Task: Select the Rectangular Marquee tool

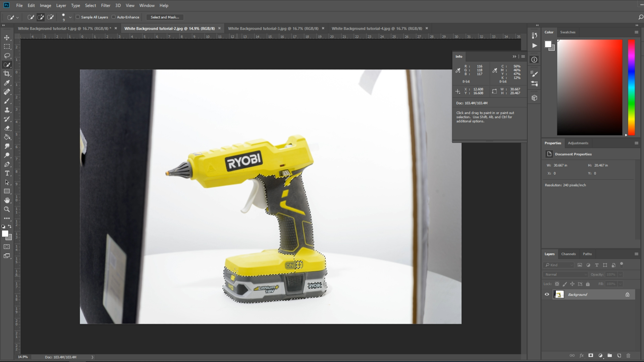Action: (x=7, y=47)
